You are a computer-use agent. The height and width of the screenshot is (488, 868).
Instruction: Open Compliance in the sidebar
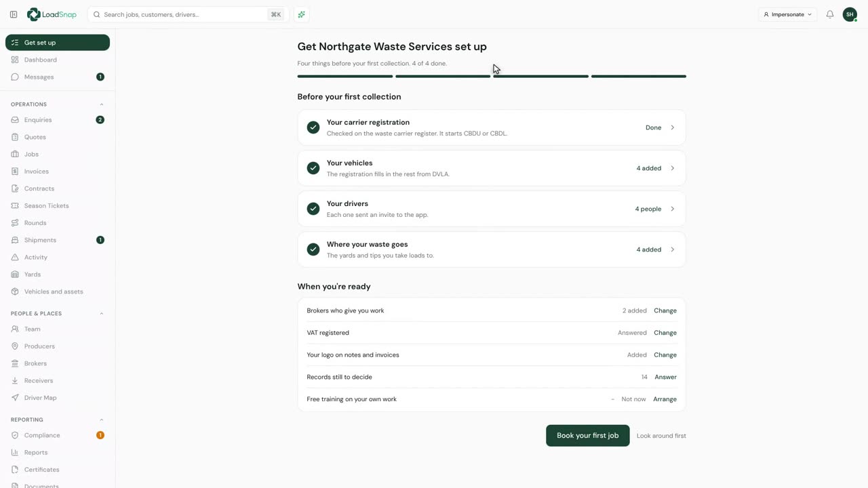click(x=58, y=435)
